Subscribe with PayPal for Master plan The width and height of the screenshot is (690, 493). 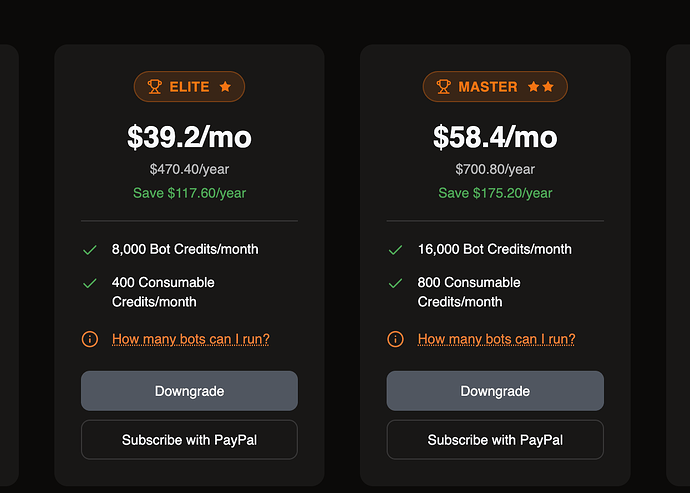pos(495,440)
